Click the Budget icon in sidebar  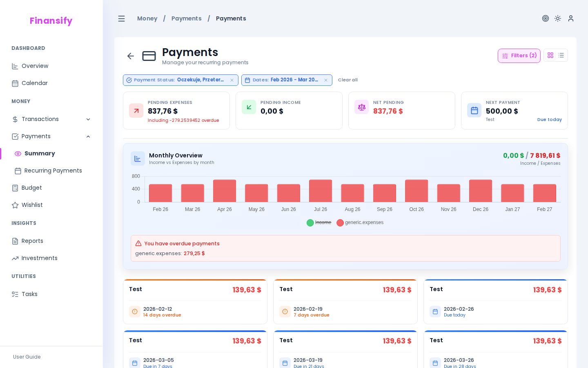coord(15,188)
